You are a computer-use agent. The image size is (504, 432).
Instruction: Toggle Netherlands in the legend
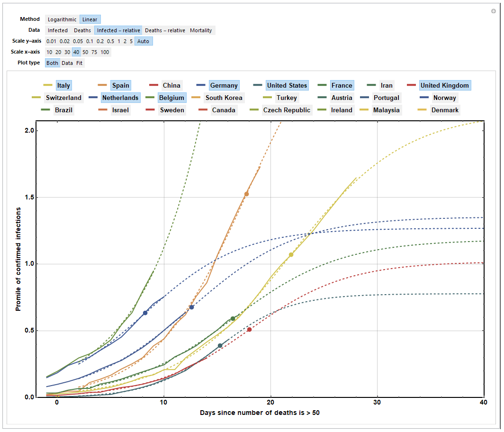(120, 98)
